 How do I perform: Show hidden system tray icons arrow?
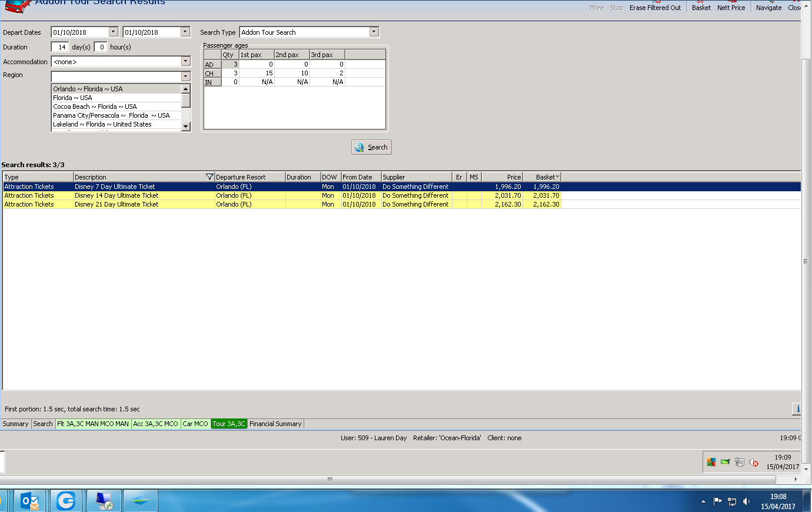[703, 501]
